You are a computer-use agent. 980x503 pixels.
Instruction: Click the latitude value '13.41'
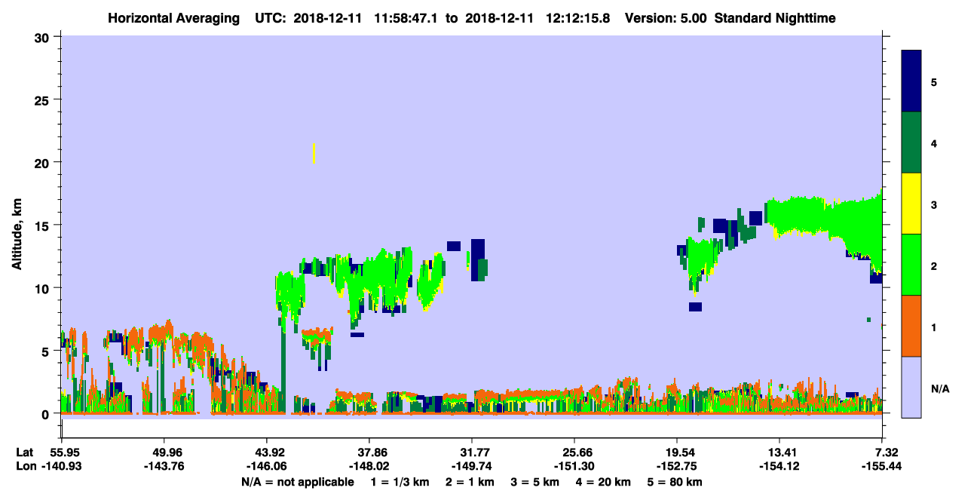pos(779,452)
